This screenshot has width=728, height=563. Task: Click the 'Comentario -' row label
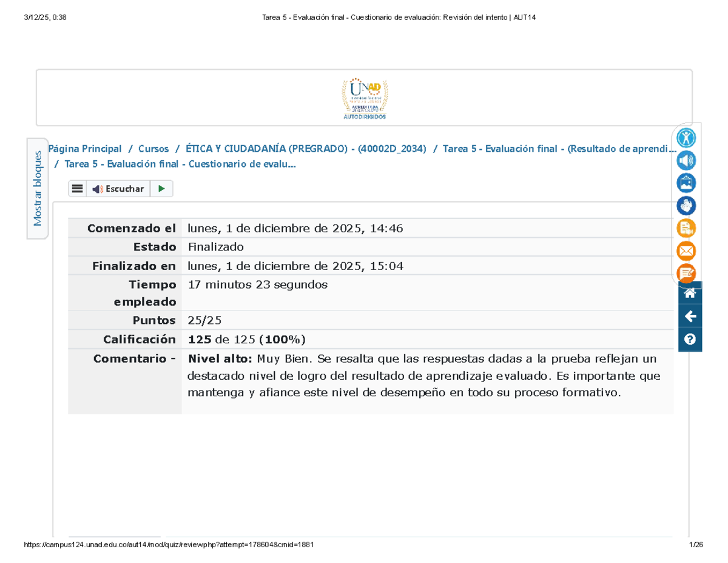[135, 358]
